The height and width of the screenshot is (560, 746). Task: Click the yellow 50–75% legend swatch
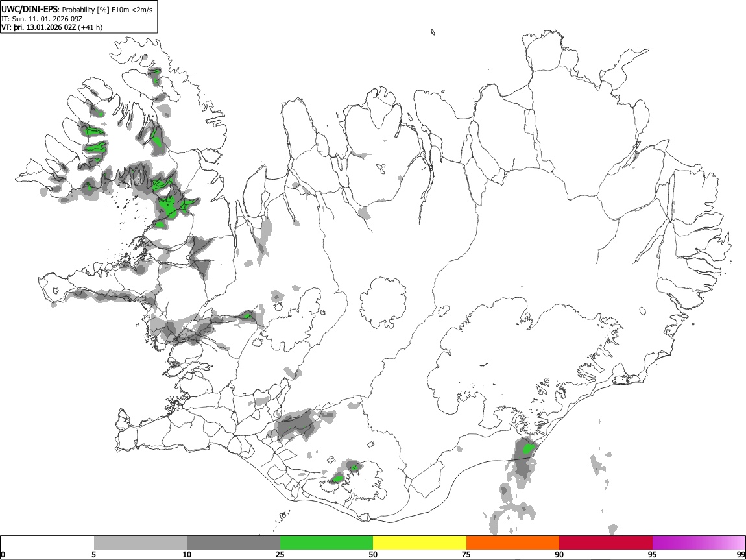[420, 543]
